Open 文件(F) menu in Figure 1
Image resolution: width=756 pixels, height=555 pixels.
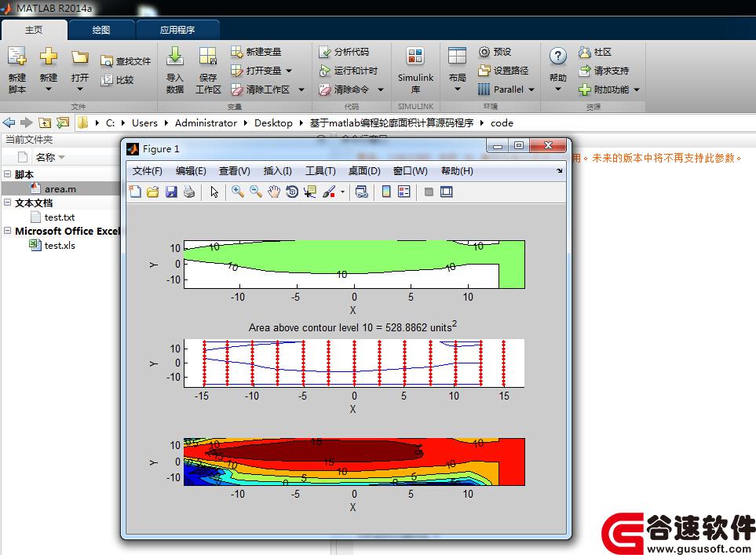147,170
